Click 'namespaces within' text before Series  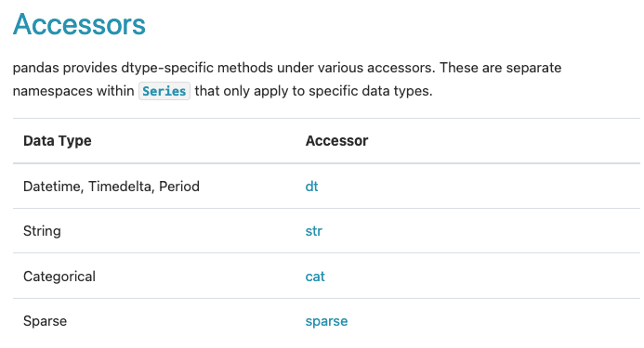[73, 91]
